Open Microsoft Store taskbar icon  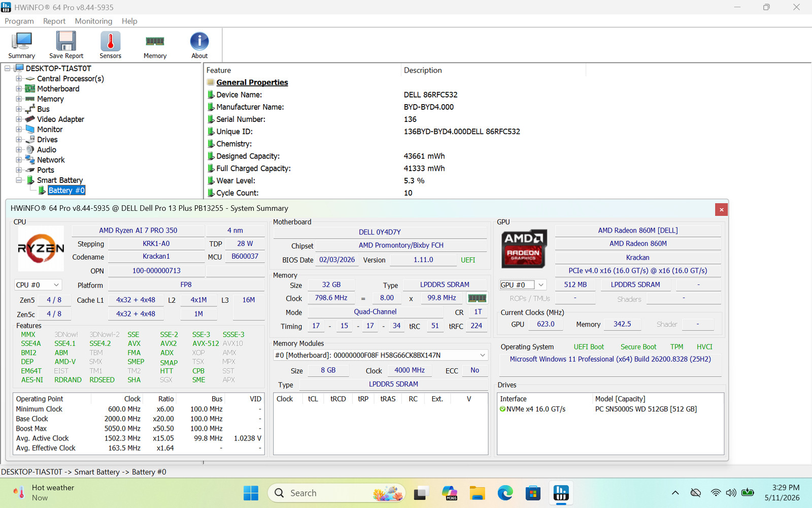533,493
